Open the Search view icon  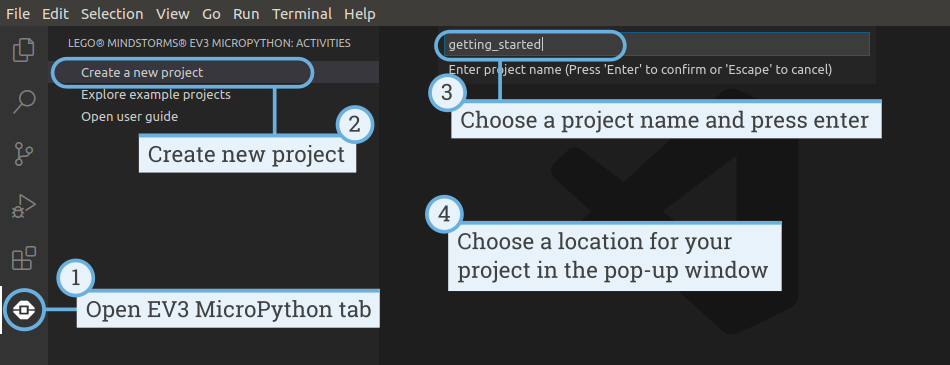tap(24, 102)
